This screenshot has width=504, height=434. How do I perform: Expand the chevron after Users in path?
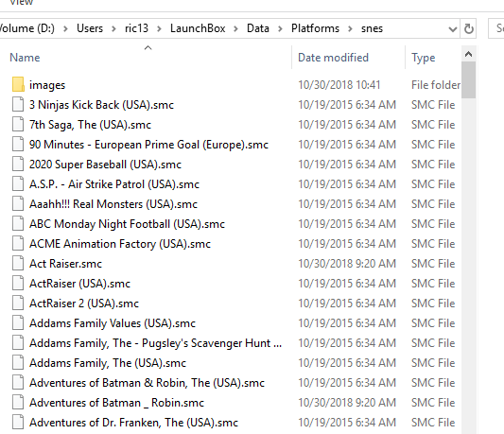113,29
